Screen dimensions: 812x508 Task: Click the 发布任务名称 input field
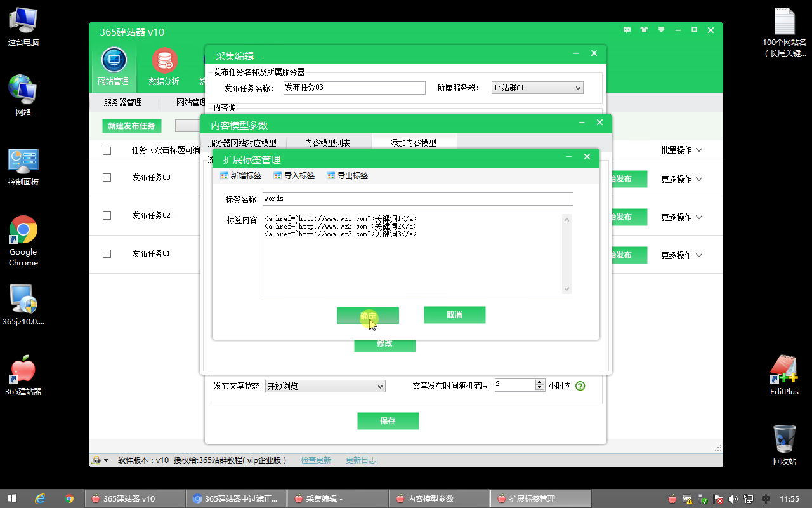[x=354, y=88]
